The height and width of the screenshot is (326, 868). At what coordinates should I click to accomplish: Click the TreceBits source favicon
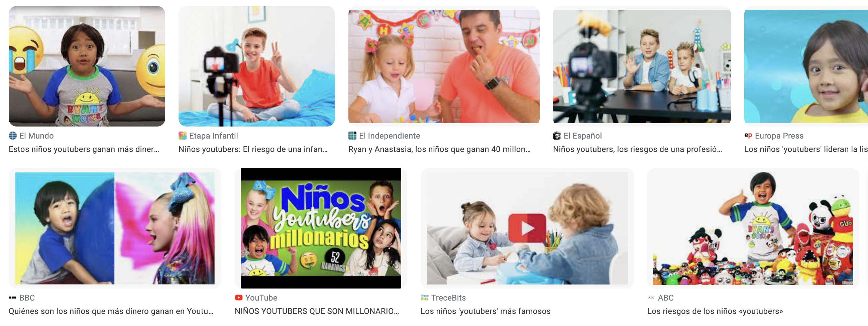(x=424, y=298)
